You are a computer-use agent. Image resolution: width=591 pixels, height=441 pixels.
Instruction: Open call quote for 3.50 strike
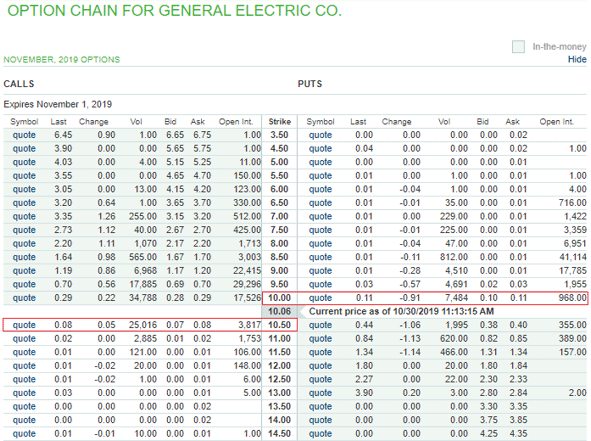[x=24, y=135]
